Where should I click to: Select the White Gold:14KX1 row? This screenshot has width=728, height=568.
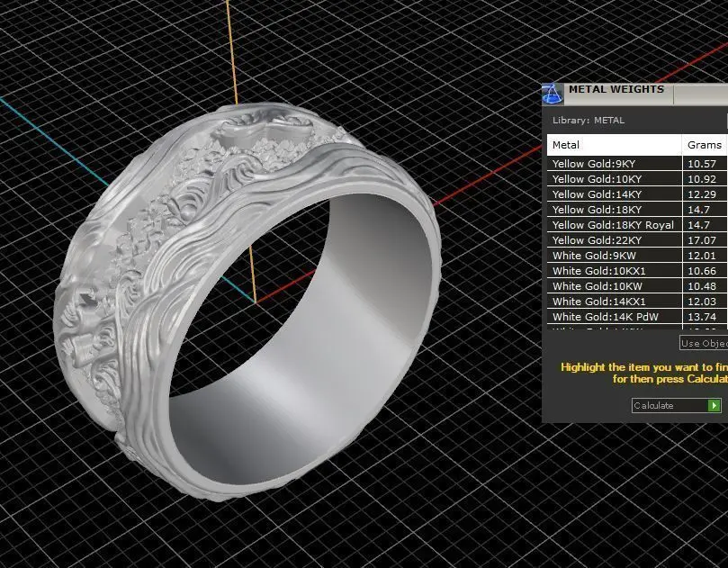[637, 302]
